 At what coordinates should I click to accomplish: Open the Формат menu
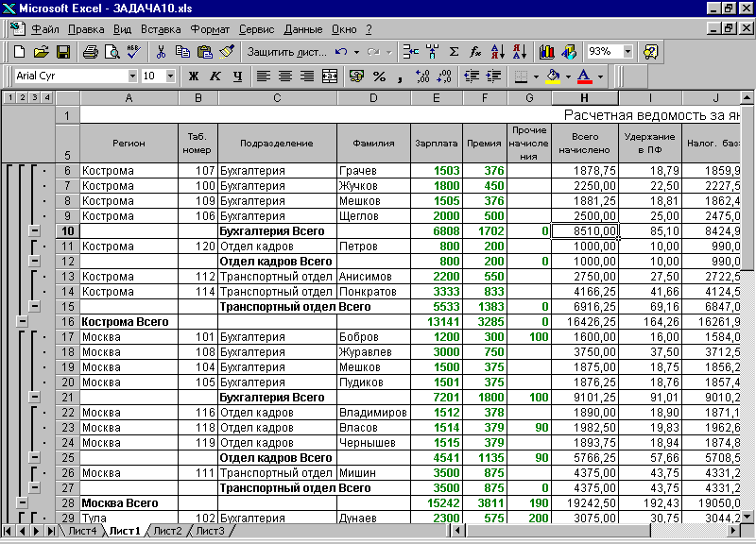tap(210, 29)
